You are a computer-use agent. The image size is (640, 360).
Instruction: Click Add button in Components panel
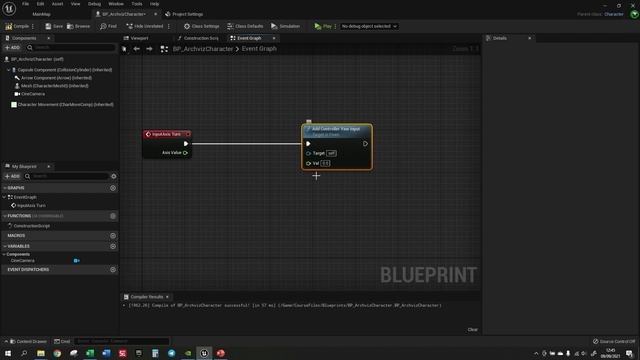click(x=12, y=48)
